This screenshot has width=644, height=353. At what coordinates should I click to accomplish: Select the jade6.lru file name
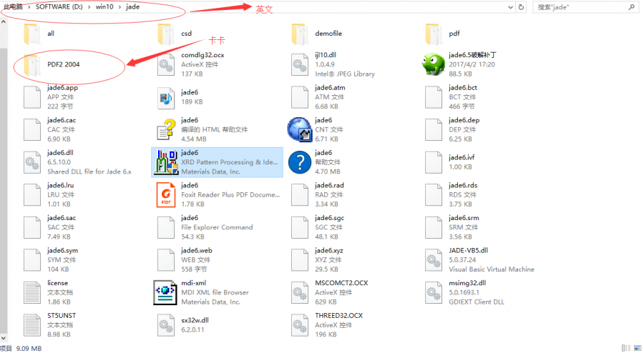[60, 185]
